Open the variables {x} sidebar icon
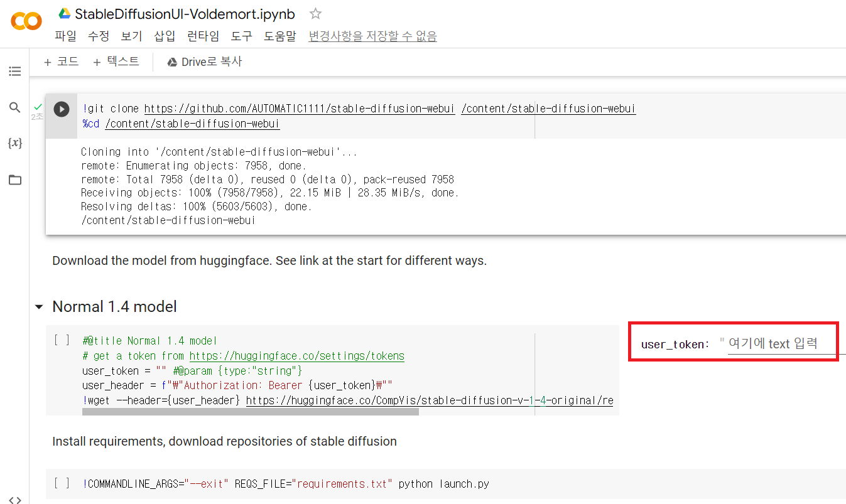The image size is (846, 504). point(15,143)
